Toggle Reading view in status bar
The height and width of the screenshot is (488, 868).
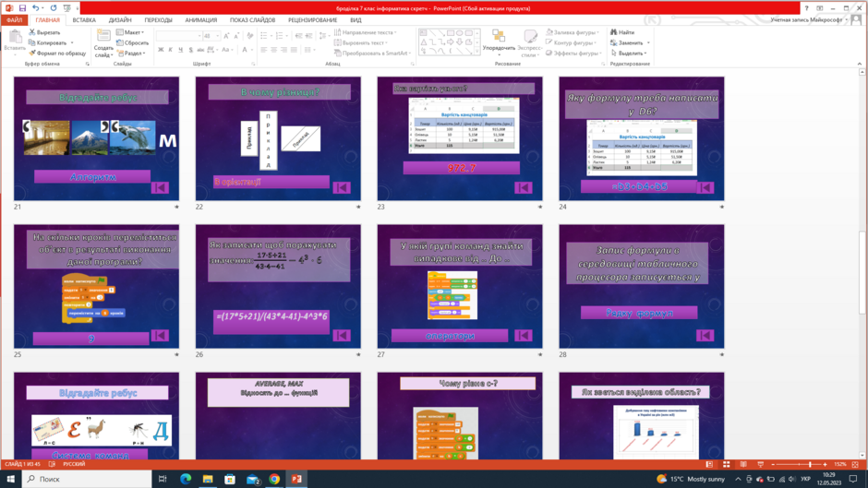(x=743, y=464)
